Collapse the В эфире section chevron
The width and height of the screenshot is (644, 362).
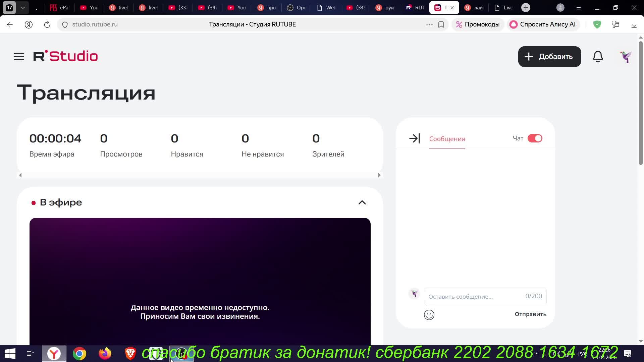coord(362,202)
